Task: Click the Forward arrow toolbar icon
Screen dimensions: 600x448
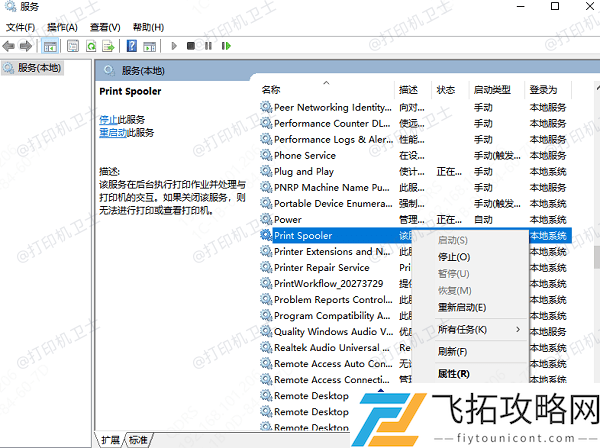Action: click(x=26, y=46)
